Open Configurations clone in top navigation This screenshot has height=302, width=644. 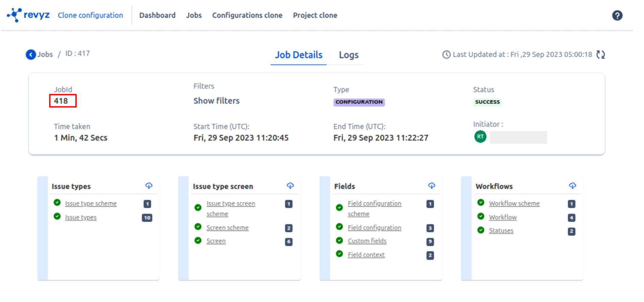click(247, 15)
